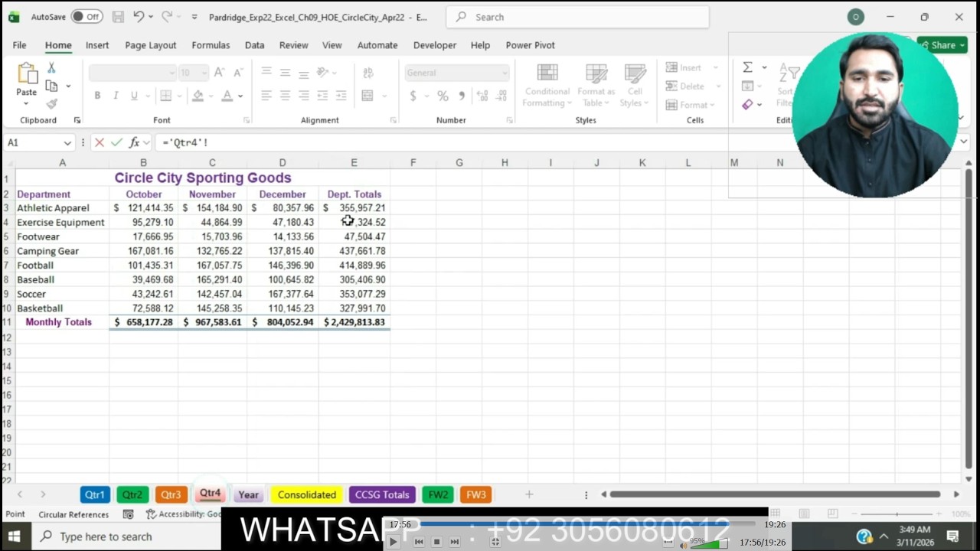980x551 pixels.
Task: Apply Top Align to cell
Action: (266, 73)
